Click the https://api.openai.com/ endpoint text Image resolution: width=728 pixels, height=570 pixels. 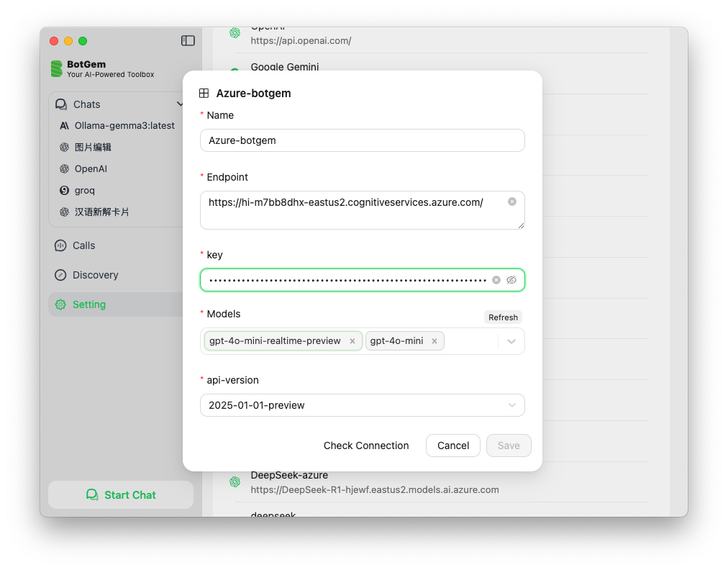[301, 41]
